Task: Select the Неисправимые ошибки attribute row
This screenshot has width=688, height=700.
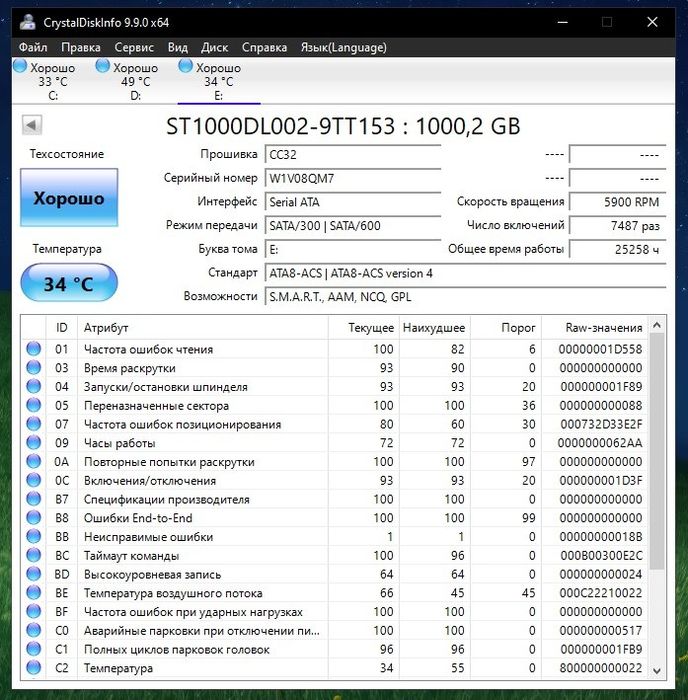Action: [x=334, y=537]
